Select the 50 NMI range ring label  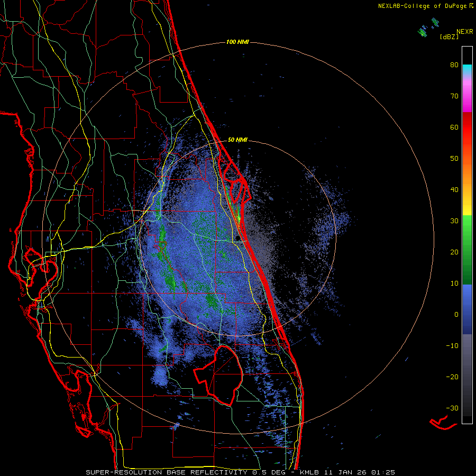click(x=237, y=140)
